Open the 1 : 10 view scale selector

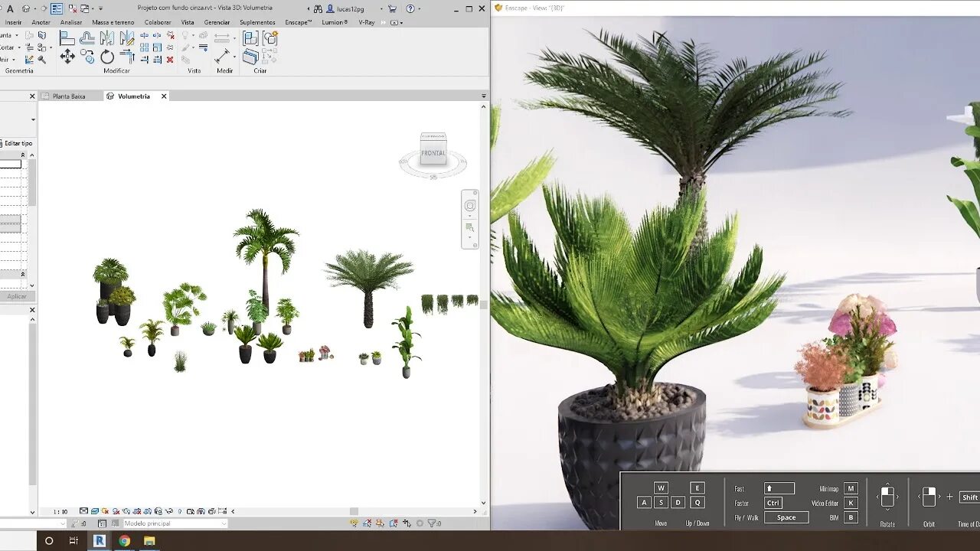pos(60,511)
